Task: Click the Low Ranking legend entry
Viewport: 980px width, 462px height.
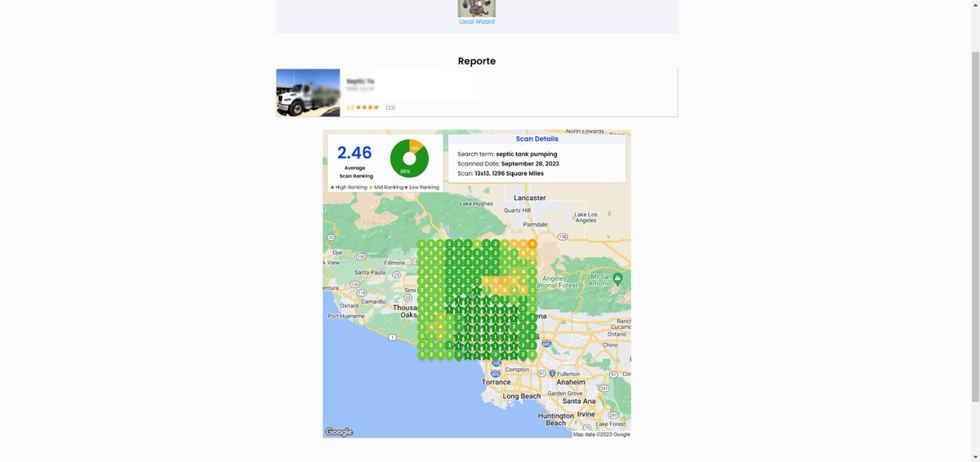Action: (422, 187)
